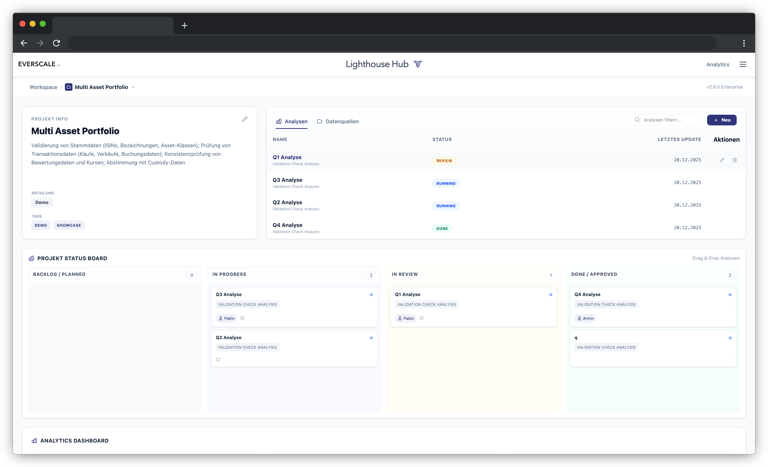Reload the page with the refresh icon
The height and width of the screenshot is (467, 768).
click(56, 43)
